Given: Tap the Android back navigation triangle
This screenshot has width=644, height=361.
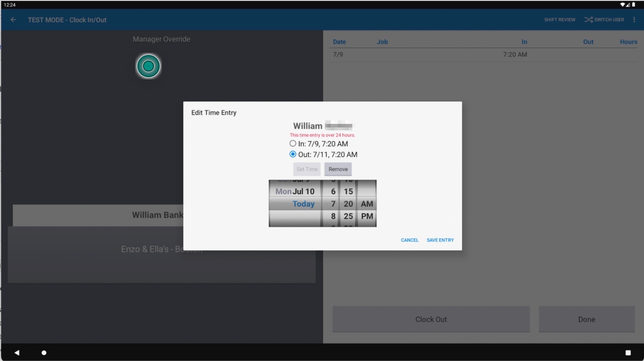Looking at the screenshot, I should 17,353.
